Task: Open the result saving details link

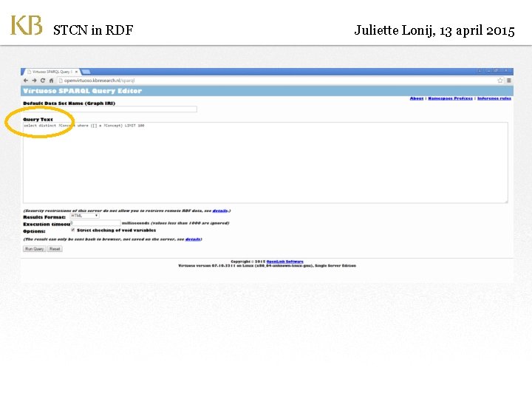Action: click(x=193, y=239)
